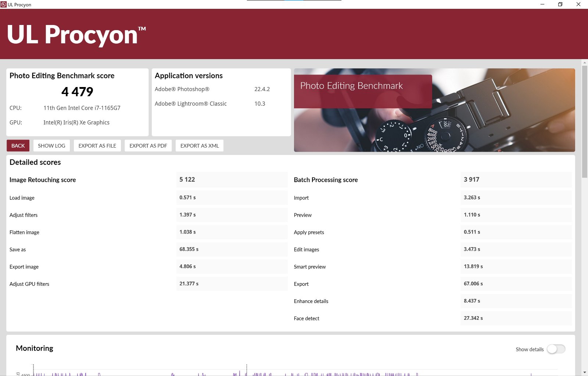This screenshot has height=376, width=588.
Task: Minimize the UL Procyon window
Action: pos(542,4)
